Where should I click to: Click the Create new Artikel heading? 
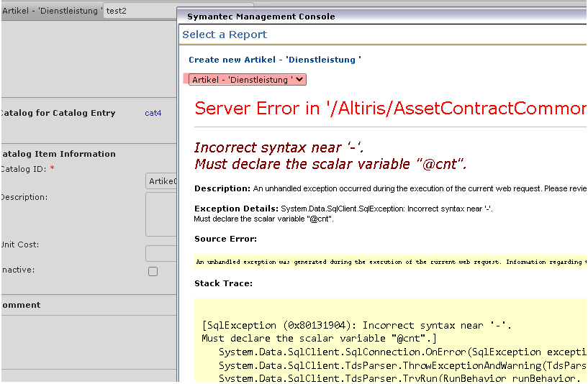click(x=274, y=60)
